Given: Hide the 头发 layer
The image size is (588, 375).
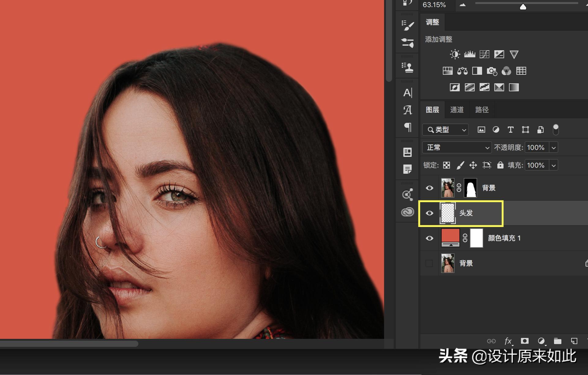Looking at the screenshot, I should (x=429, y=213).
